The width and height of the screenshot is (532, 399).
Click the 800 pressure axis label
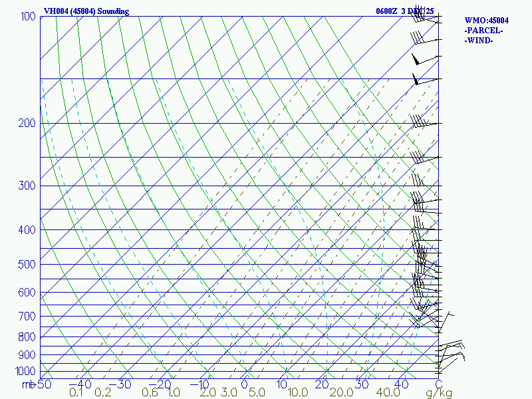(x=27, y=337)
